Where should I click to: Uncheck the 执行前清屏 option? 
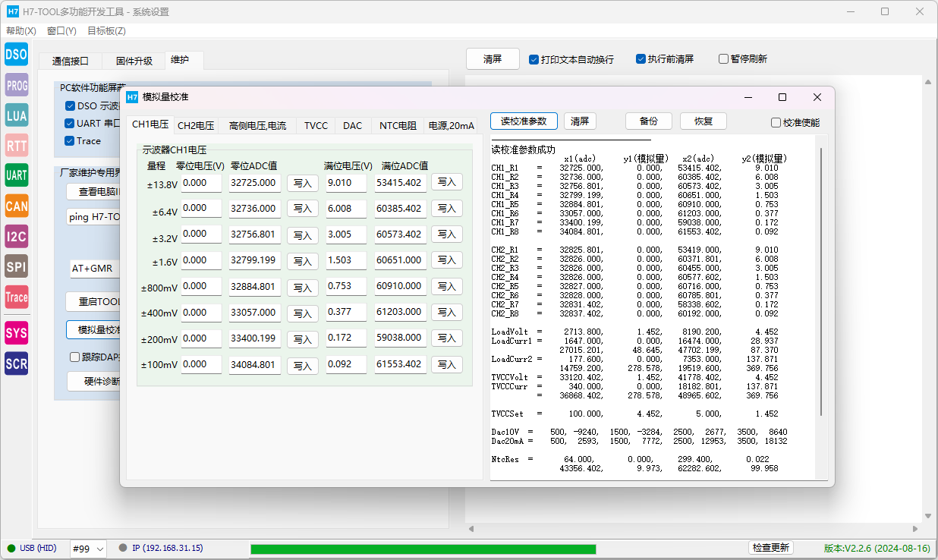coord(641,59)
